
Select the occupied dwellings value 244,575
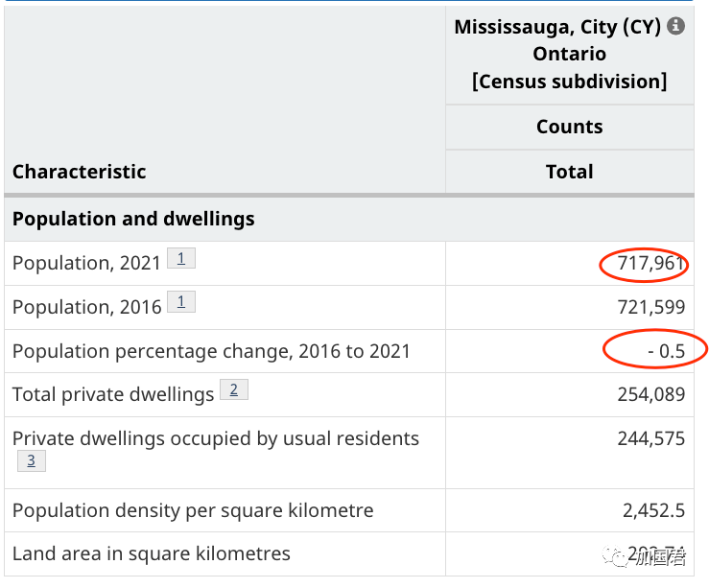(651, 439)
